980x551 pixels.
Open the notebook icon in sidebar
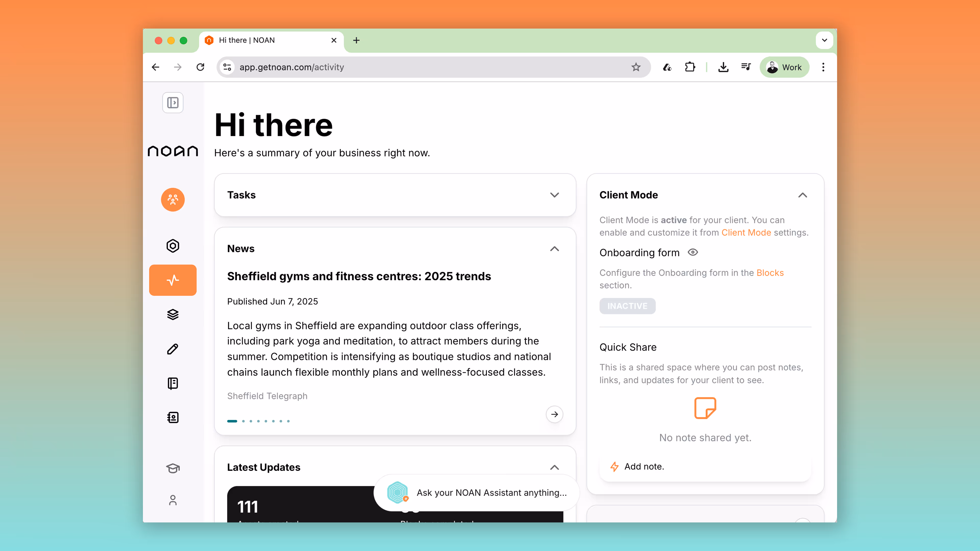point(173,383)
